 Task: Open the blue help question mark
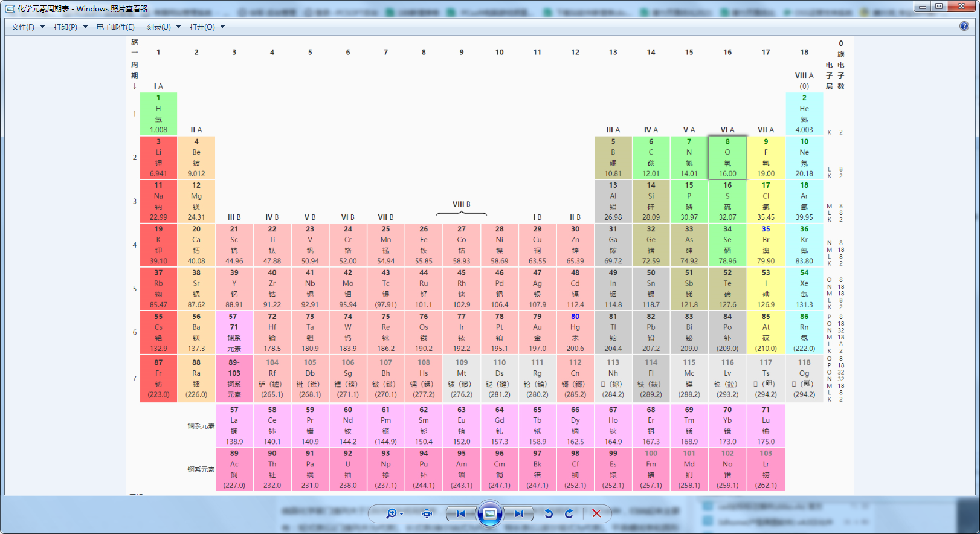(x=964, y=26)
